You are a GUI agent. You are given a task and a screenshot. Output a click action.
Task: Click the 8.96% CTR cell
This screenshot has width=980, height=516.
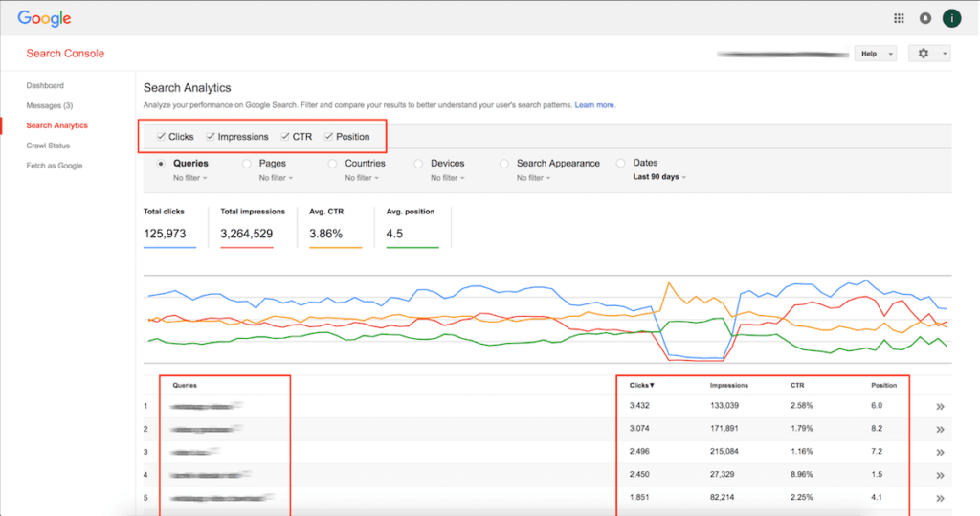(x=802, y=475)
